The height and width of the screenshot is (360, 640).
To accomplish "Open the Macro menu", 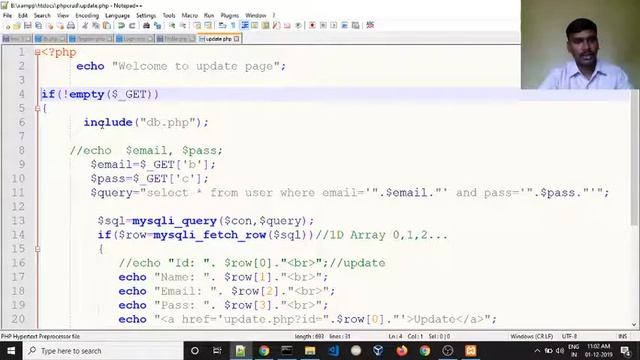I will [x=189, y=16].
